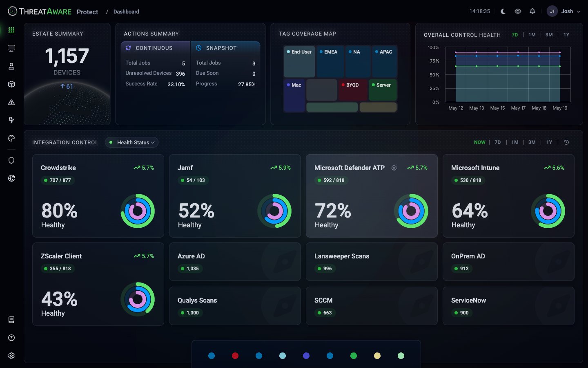
Task: Open the ServiceNow integration card
Action: pyautogui.click(x=508, y=306)
